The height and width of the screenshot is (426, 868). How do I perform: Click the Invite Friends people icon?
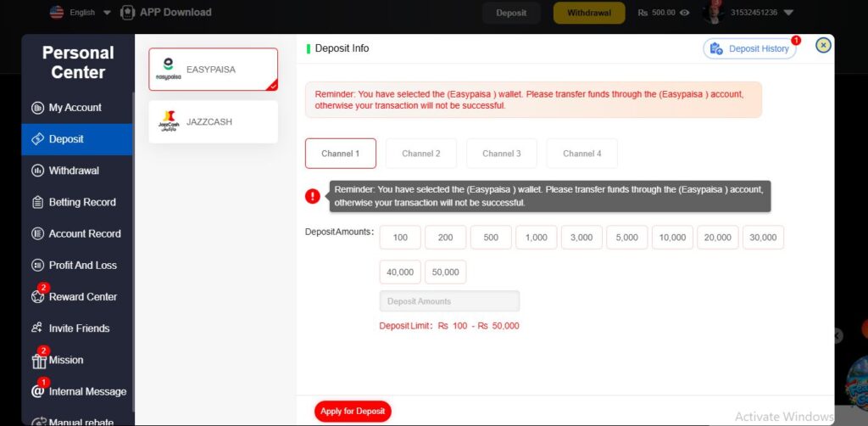[37, 328]
